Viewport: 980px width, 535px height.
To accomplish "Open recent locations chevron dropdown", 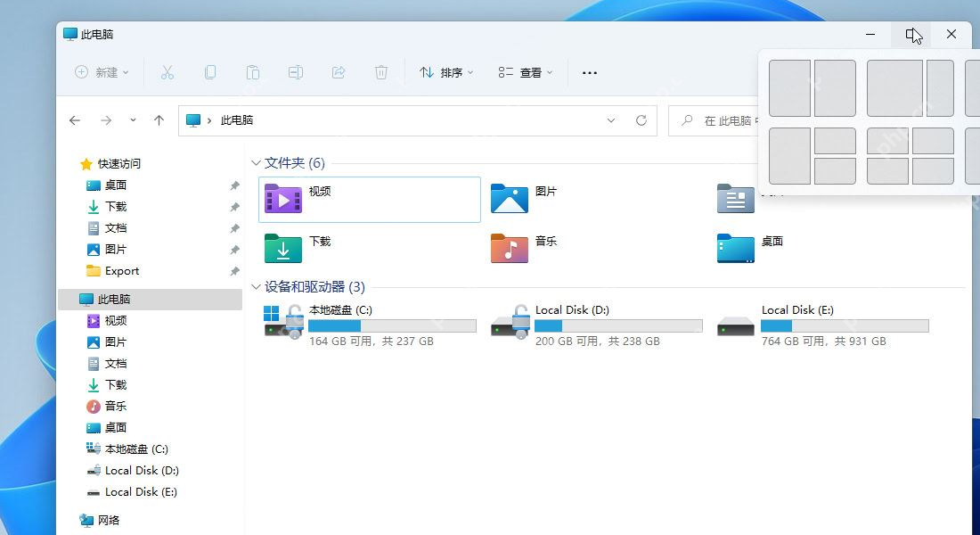I will pos(133,120).
